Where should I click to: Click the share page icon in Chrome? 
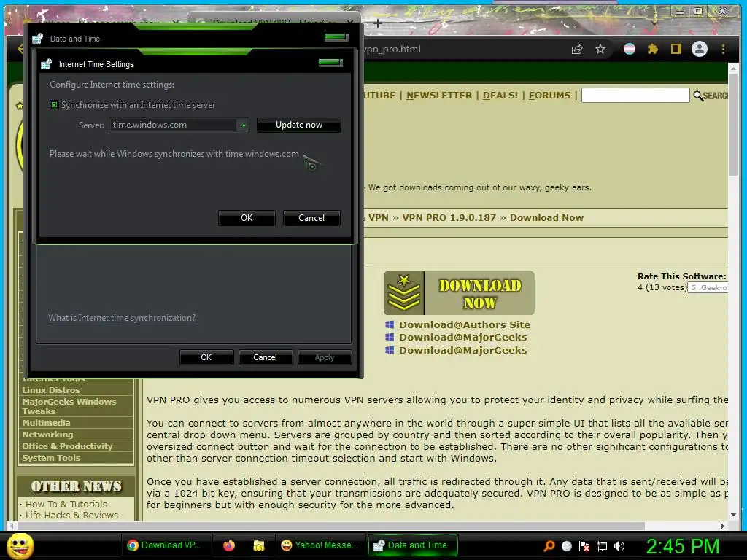pyautogui.click(x=577, y=49)
